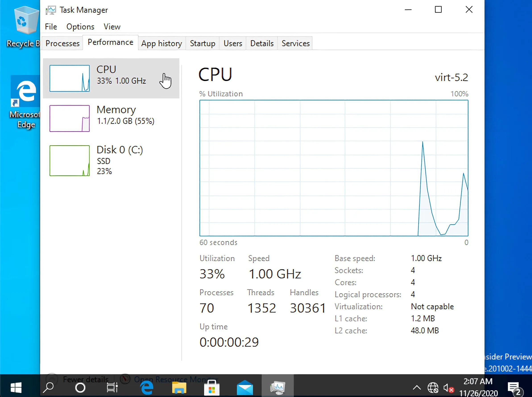Viewport: 532px width, 397px height.
Task: Open the Options menu
Action: click(80, 27)
